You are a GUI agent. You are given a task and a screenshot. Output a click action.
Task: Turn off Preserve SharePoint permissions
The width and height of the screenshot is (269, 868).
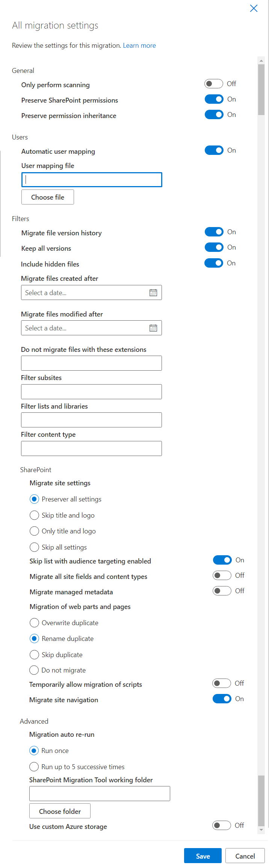(214, 99)
